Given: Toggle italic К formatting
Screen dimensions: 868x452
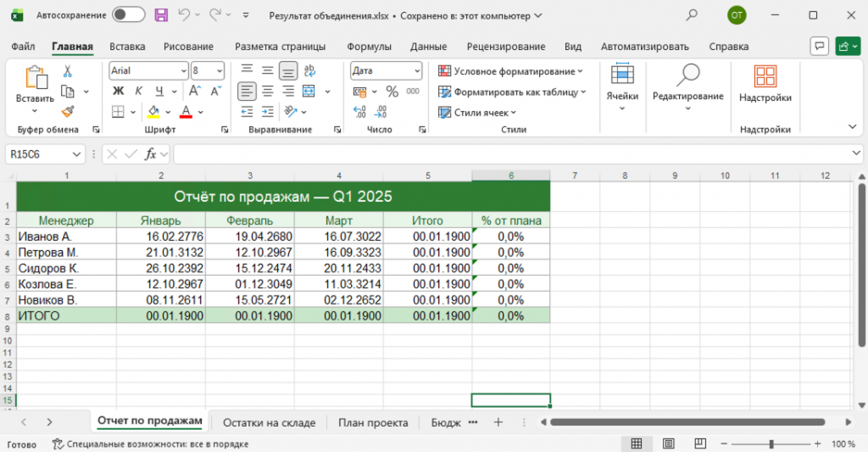Looking at the screenshot, I should point(138,92).
